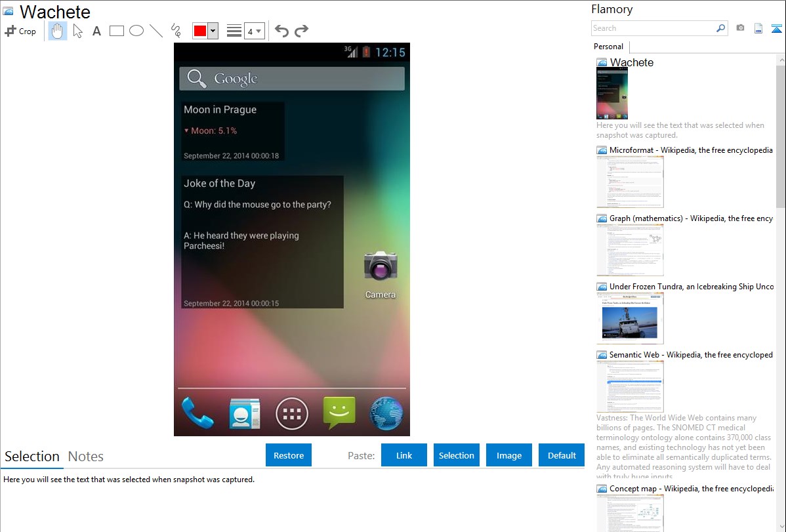Select the straight line tool

tap(156, 31)
